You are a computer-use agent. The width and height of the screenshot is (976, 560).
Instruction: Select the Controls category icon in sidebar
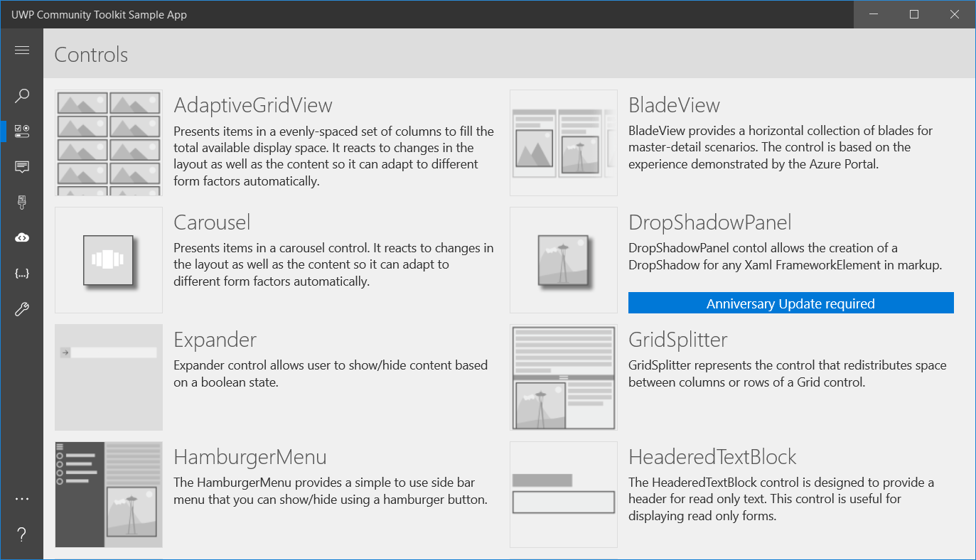[22, 131]
